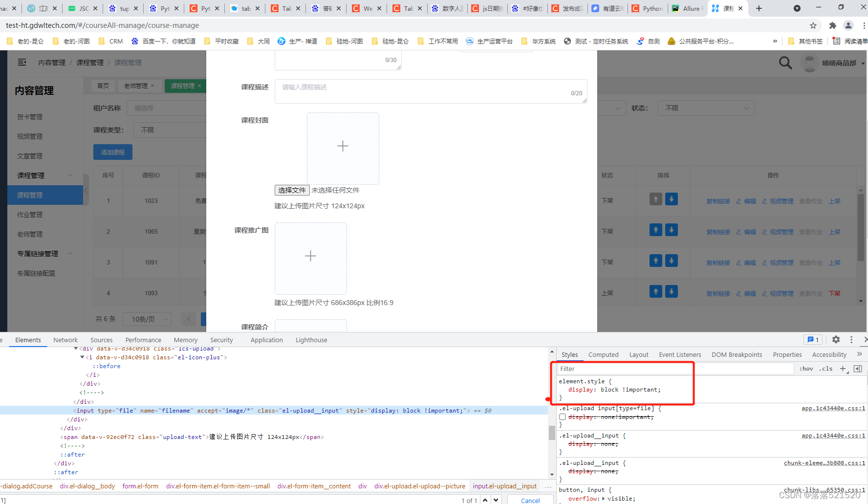This screenshot has height=504, width=868.
Task: Toggle the sidebar hamburger menu icon
Action: pyautogui.click(x=22, y=62)
